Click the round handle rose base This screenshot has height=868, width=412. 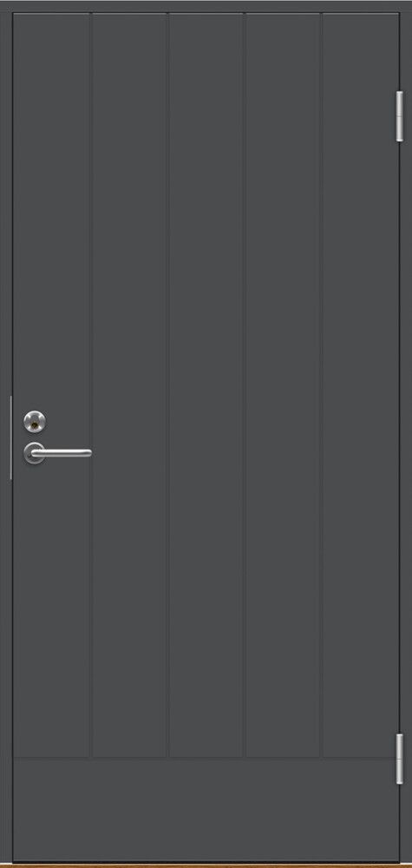pyautogui.click(x=34, y=453)
